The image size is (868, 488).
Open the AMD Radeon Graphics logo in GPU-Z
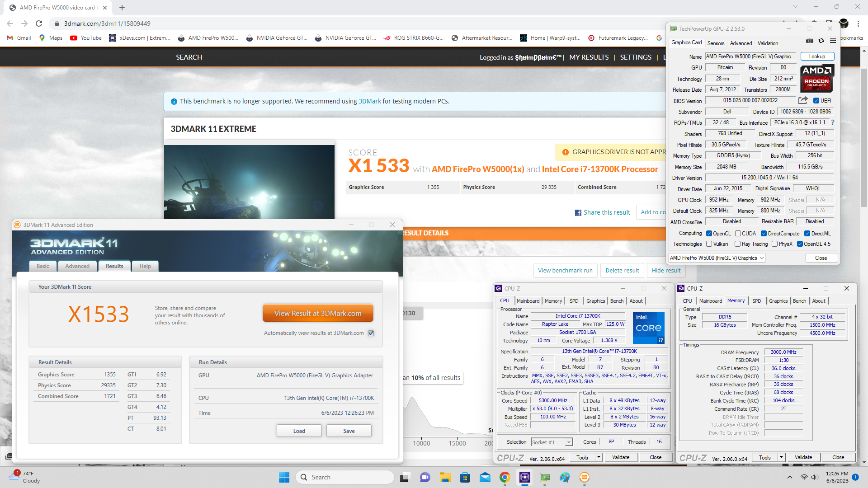[x=817, y=79]
